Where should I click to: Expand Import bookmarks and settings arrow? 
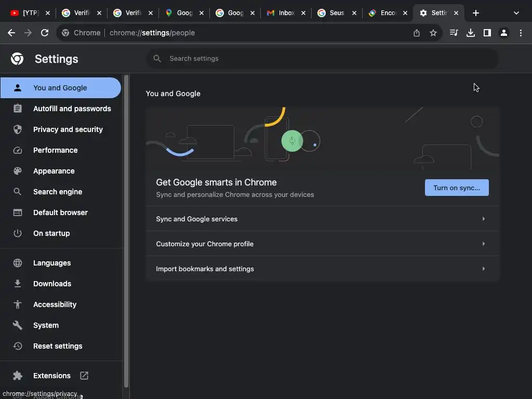484,269
